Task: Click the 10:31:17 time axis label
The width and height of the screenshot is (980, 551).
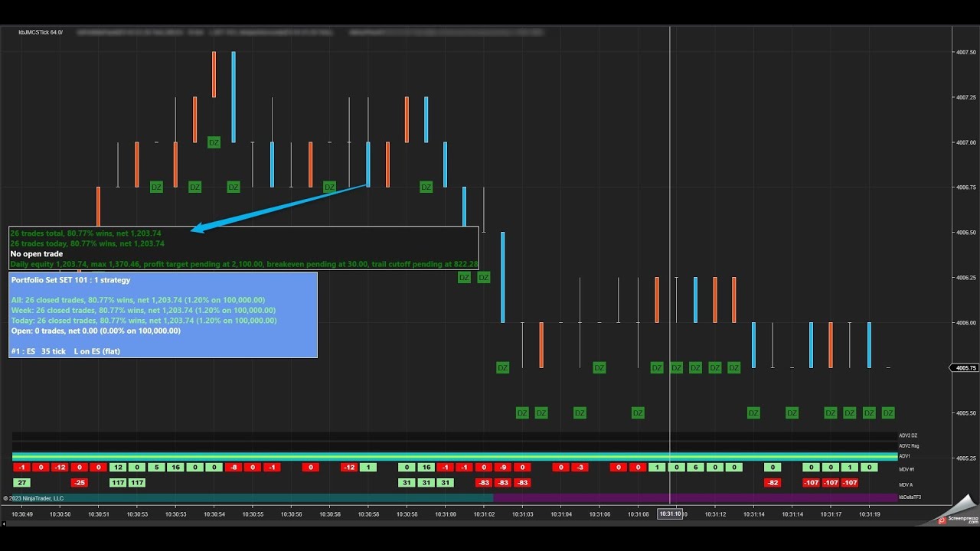Action: pos(831,514)
